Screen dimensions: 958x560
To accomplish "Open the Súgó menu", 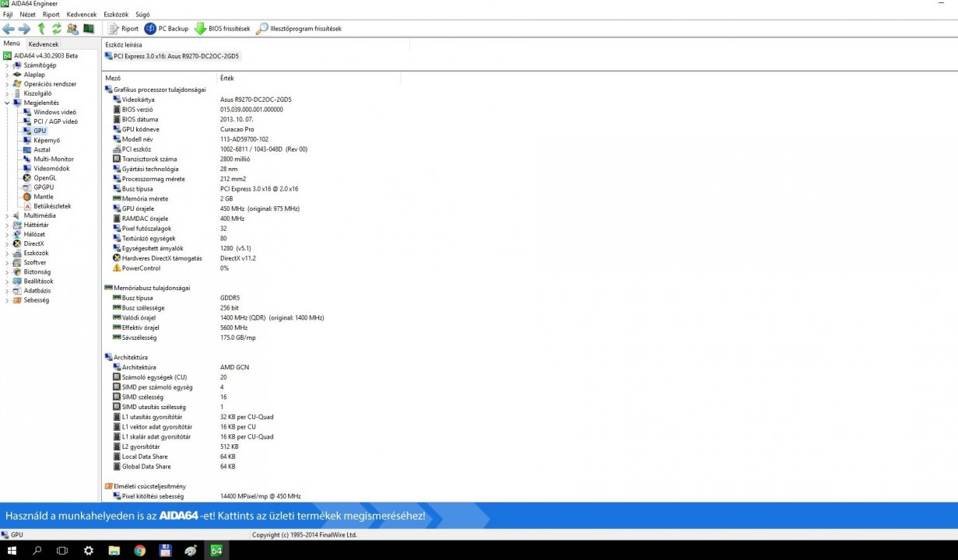I will 142,15.
